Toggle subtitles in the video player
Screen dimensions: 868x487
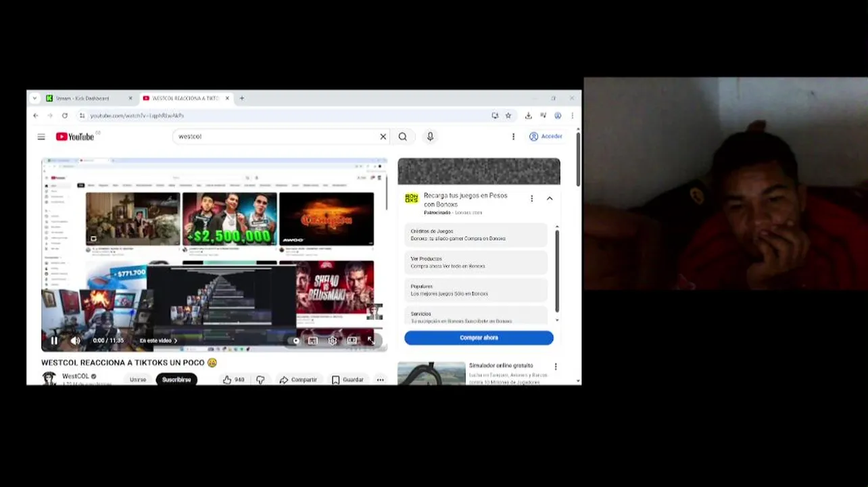click(313, 340)
